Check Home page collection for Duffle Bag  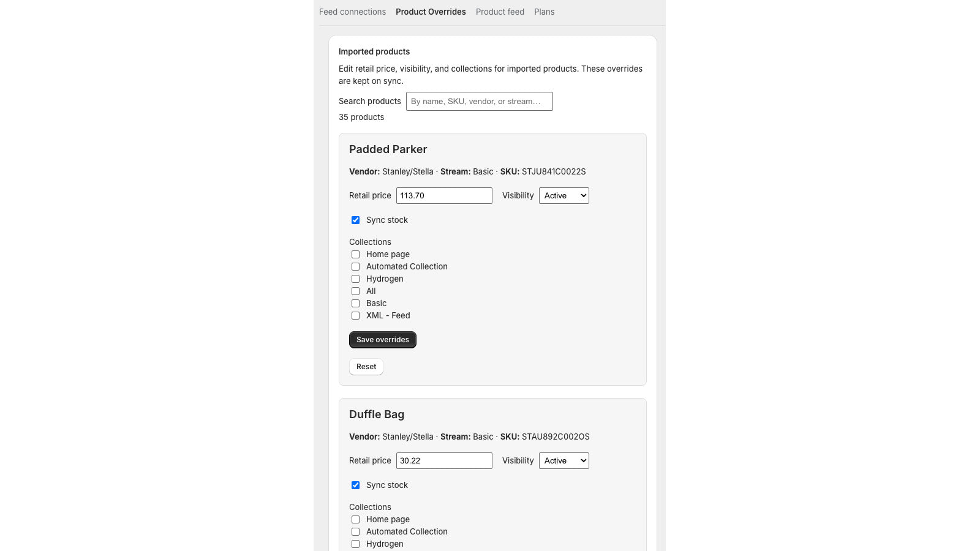point(355,520)
